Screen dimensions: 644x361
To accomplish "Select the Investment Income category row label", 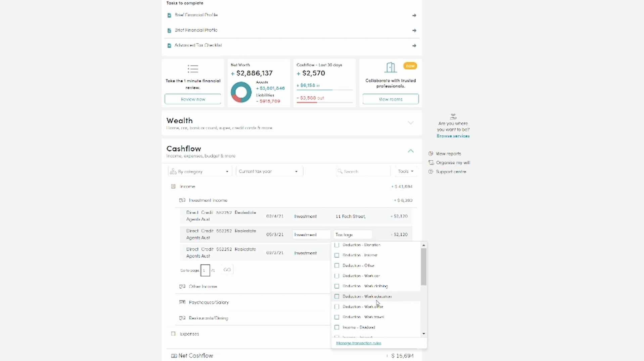I will [208, 200].
